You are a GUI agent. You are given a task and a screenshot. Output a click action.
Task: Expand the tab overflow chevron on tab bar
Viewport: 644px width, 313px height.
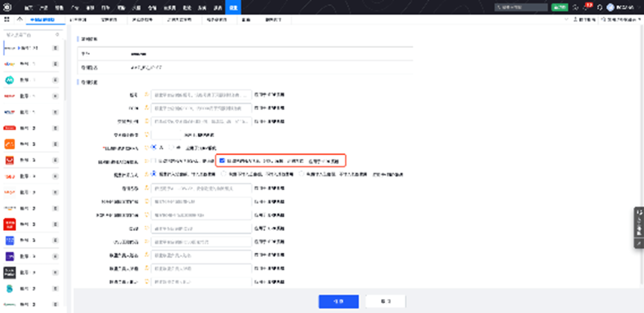[566, 20]
